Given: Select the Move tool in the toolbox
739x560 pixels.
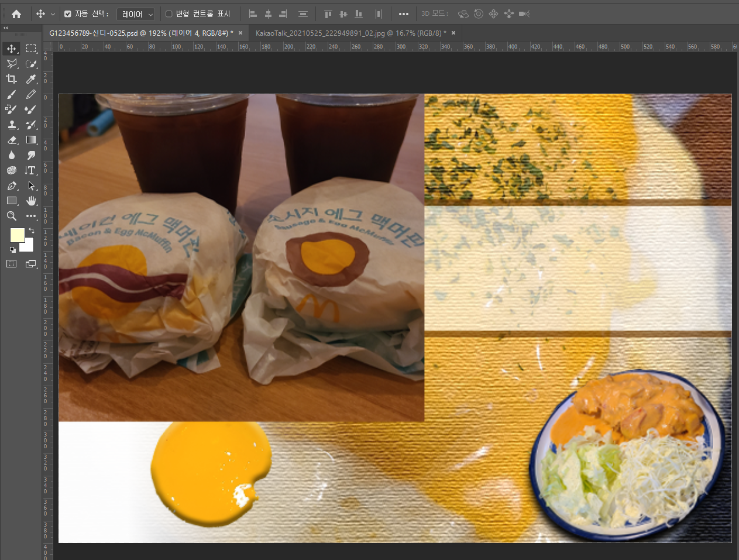Looking at the screenshot, I should [11, 49].
